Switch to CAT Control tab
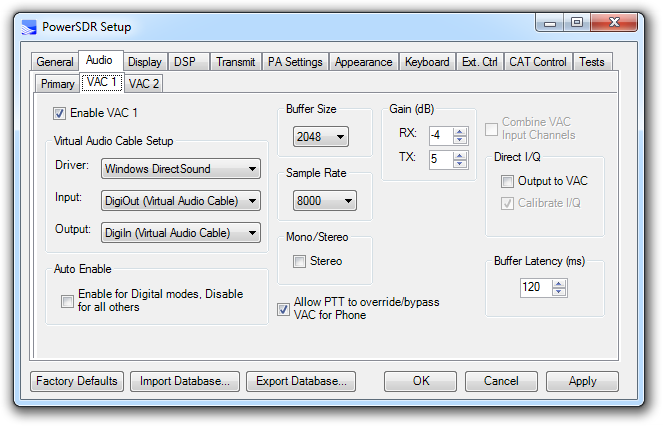 pos(537,62)
